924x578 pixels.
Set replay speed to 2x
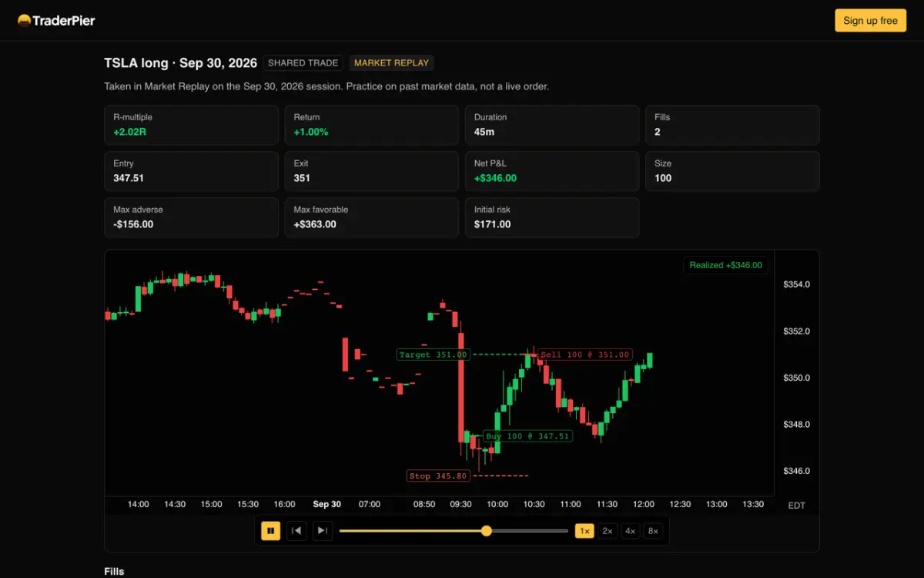(608, 530)
